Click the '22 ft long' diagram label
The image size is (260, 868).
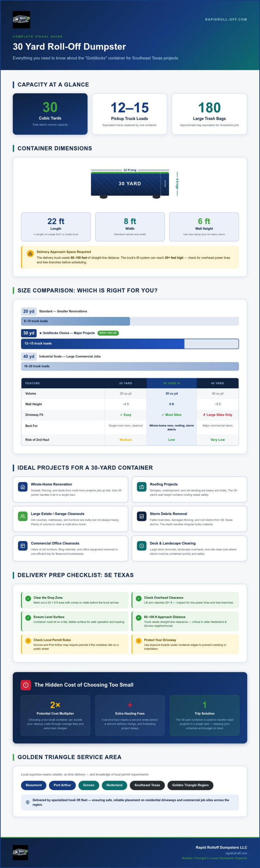[x=130, y=170]
